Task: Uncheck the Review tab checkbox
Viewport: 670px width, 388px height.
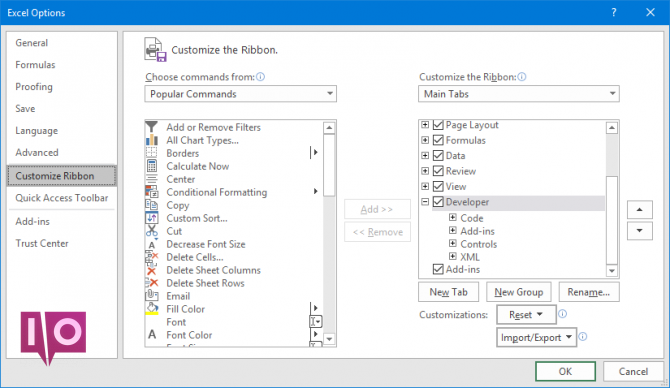Action: click(x=438, y=171)
